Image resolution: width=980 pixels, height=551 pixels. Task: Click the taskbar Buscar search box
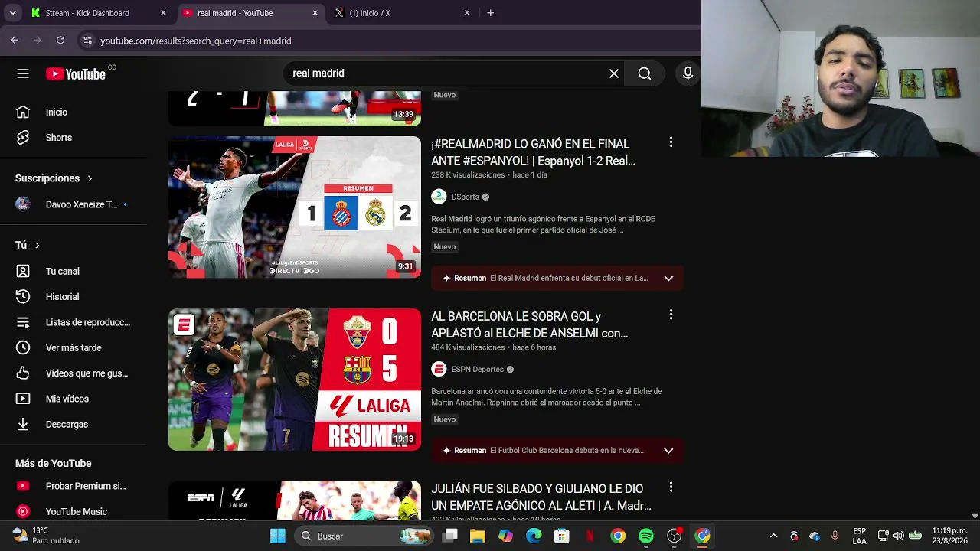pyautogui.click(x=364, y=536)
